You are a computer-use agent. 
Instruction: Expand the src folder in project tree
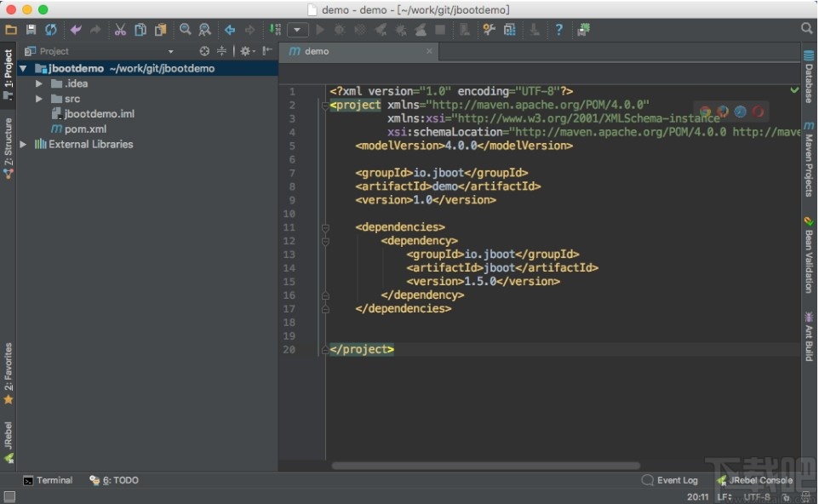click(39, 99)
